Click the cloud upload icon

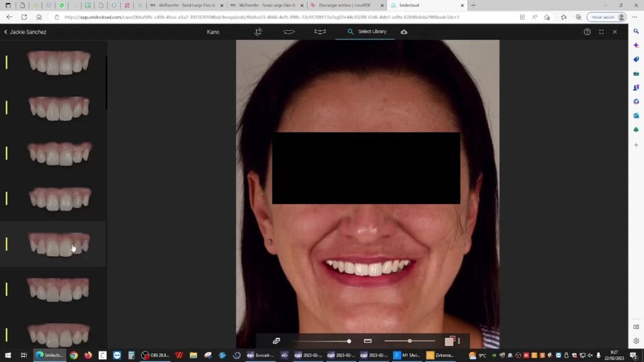(x=404, y=31)
